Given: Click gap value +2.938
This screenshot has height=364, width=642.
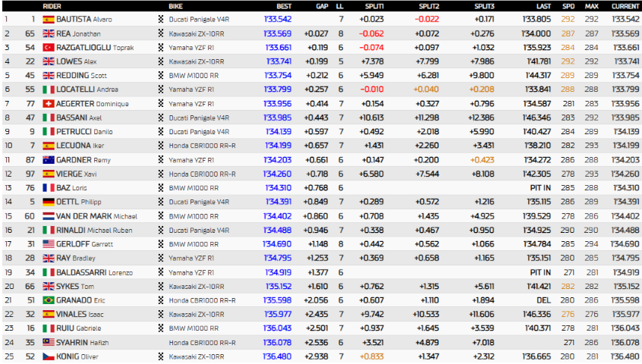Looking at the screenshot, I should (316, 356).
